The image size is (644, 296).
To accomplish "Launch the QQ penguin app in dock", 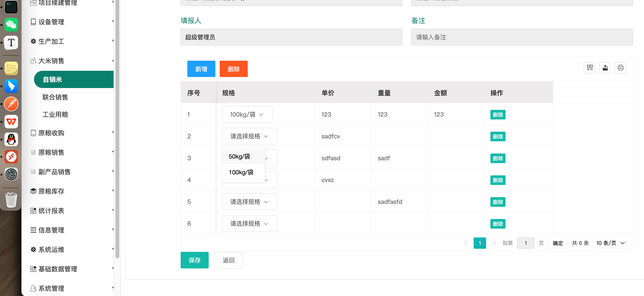I will point(11,139).
